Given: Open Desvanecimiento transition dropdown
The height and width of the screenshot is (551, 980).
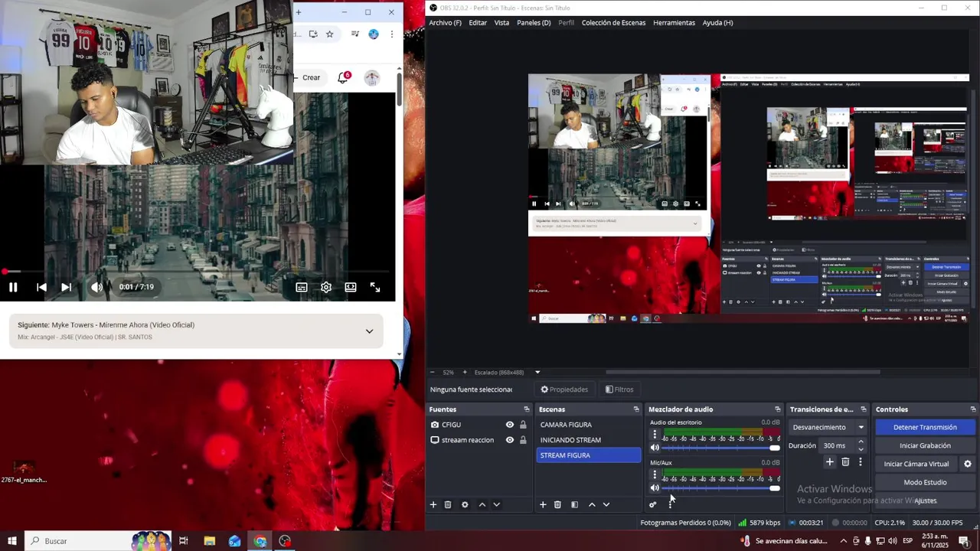Looking at the screenshot, I should pyautogui.click(x=828, y=427).
